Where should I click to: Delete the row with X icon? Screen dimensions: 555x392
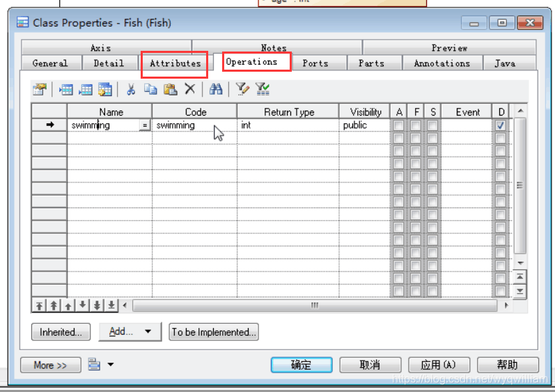click(x=190, y=89)
